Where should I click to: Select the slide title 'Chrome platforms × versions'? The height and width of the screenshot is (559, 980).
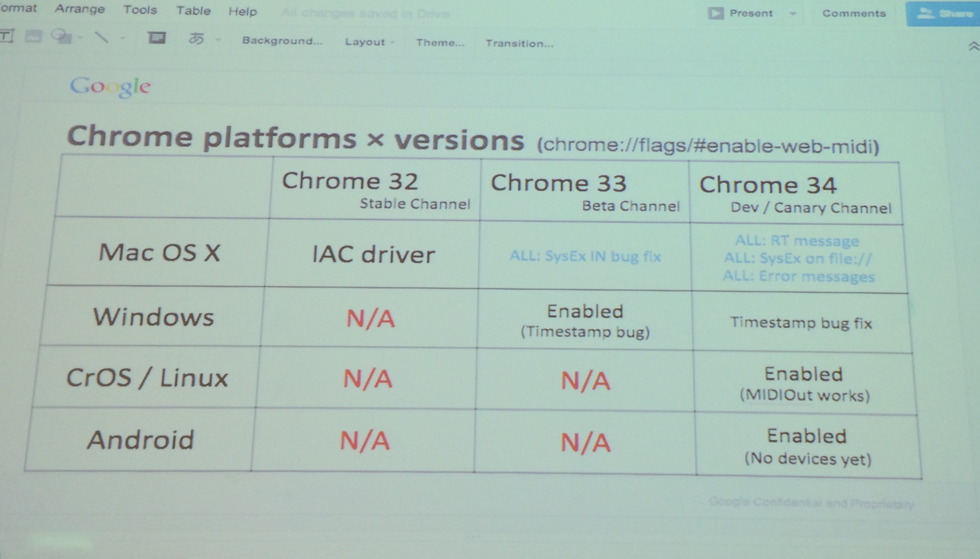pos(296,138)
